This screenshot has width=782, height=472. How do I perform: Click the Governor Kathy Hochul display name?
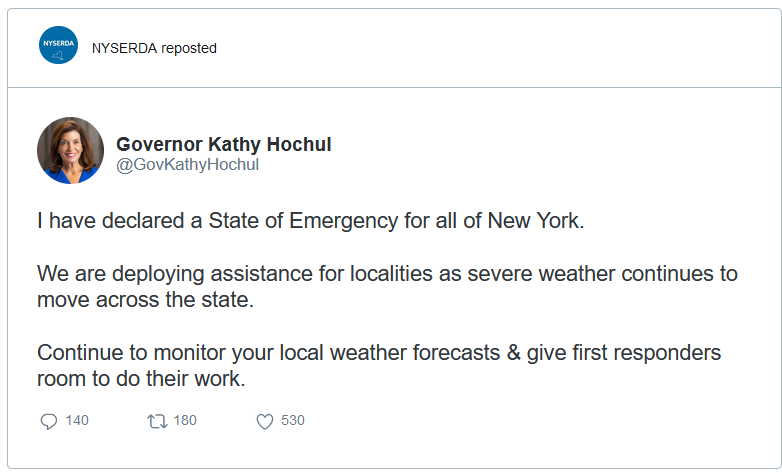(x=224, y=144)
